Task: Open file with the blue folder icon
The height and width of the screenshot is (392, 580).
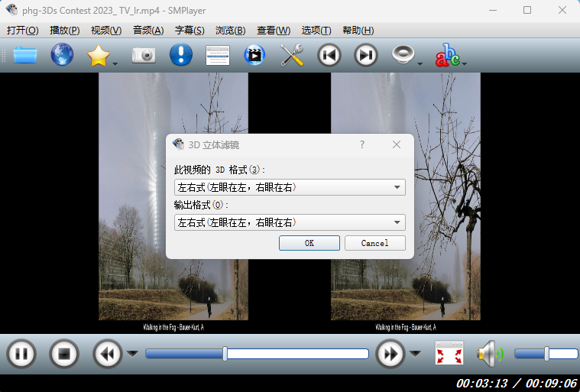Action: pyautogui.click(x=25, y=56)
